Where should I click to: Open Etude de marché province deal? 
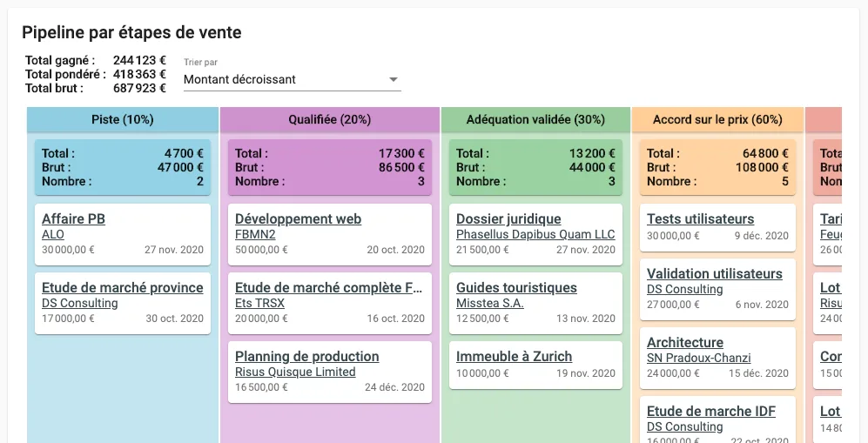pos(123,287)
